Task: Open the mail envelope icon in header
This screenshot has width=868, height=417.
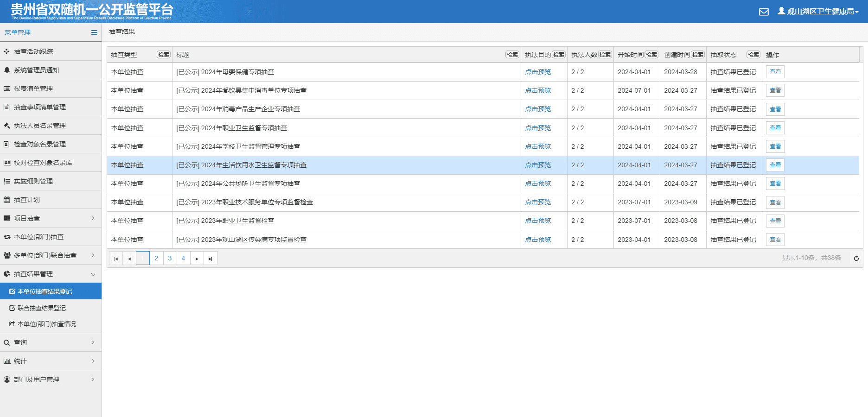Action: coord(764,12)
